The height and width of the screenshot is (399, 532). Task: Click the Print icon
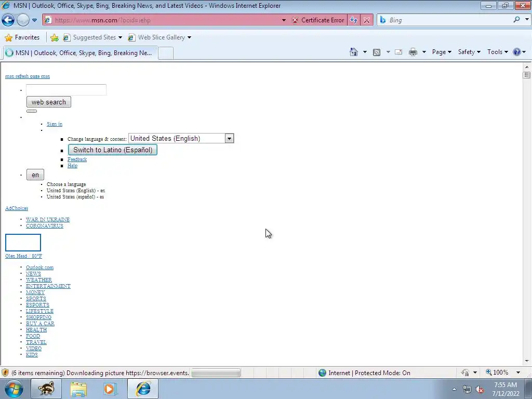coord(413,52)
